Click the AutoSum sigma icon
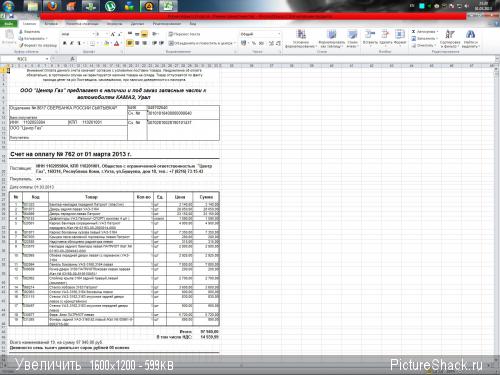Screen dimensions: 500x375 [414, 32]
